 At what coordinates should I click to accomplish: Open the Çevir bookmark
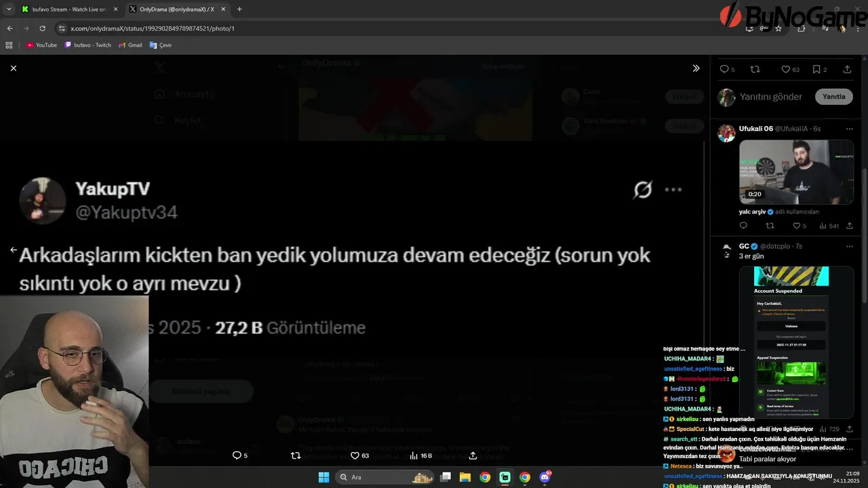tap(161, 45)
